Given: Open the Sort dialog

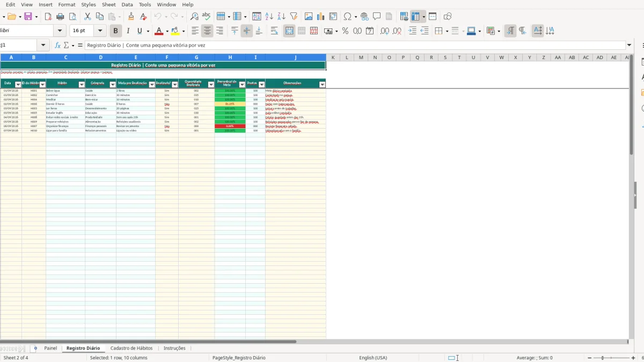Looking at the screenshot, I should 257,17.
